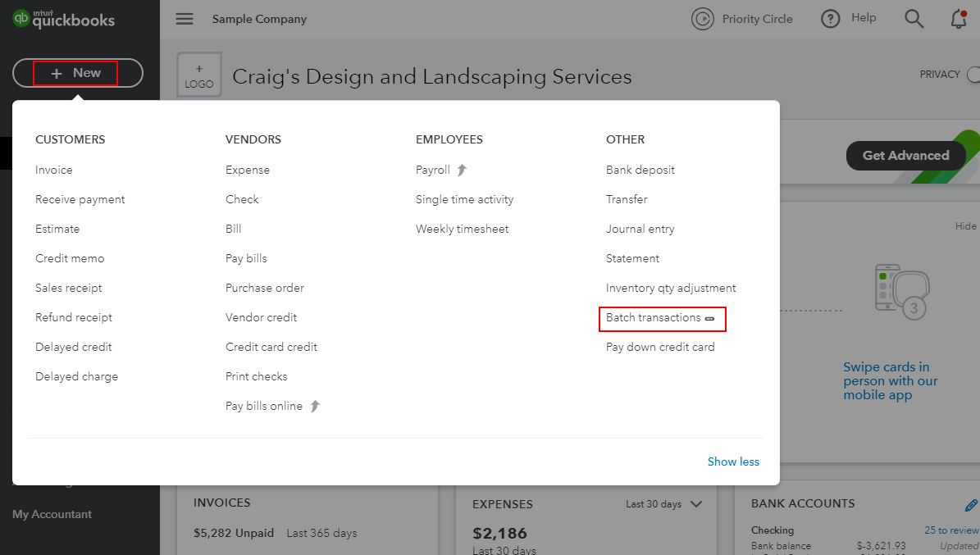Click the $2,186 expenses amount
Screen dimensions: 980x555
[499, 533]
